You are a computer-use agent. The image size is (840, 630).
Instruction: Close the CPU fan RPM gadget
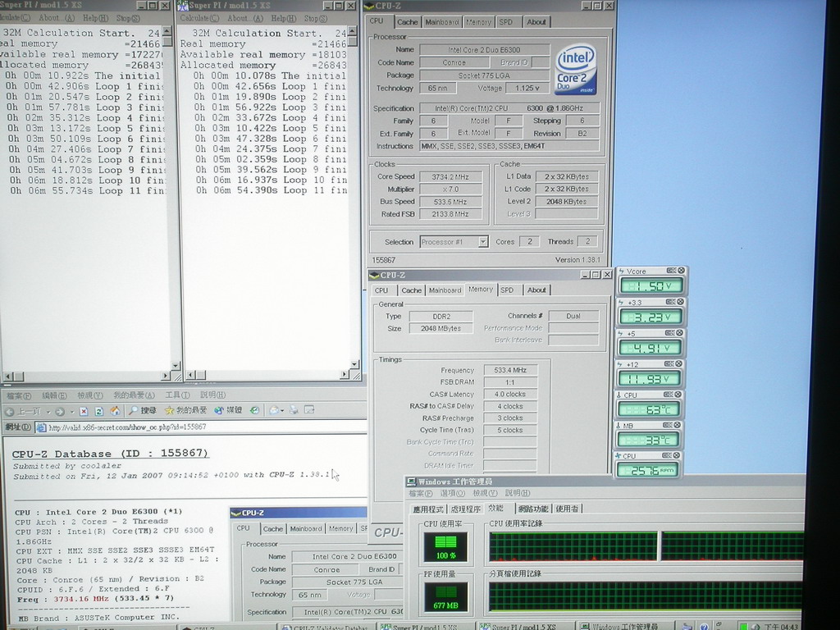point(677,455)
